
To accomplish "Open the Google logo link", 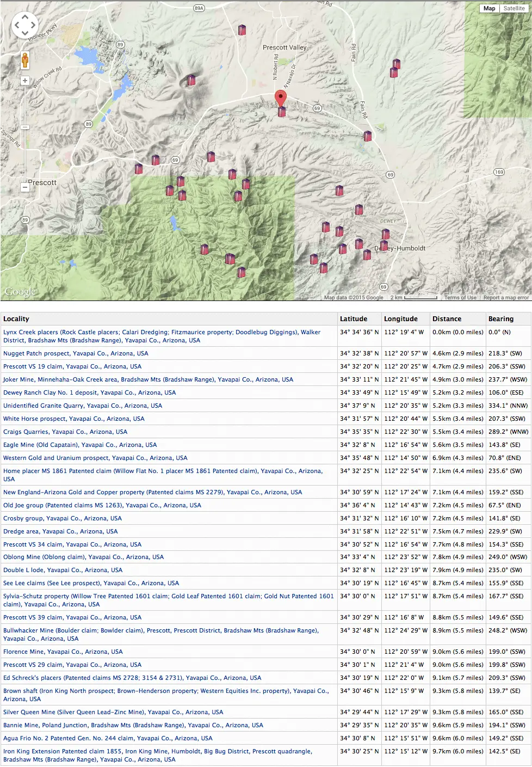I will click(x=20, y=292).
